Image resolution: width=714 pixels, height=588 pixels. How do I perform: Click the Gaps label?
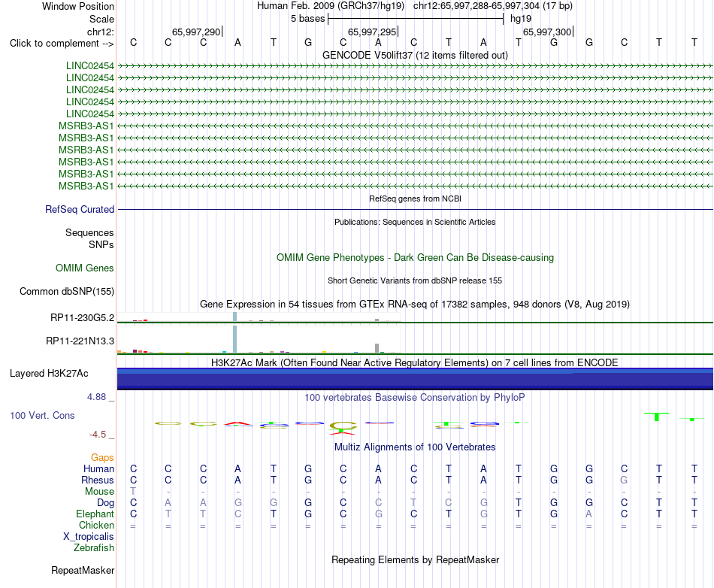(102, 457)
